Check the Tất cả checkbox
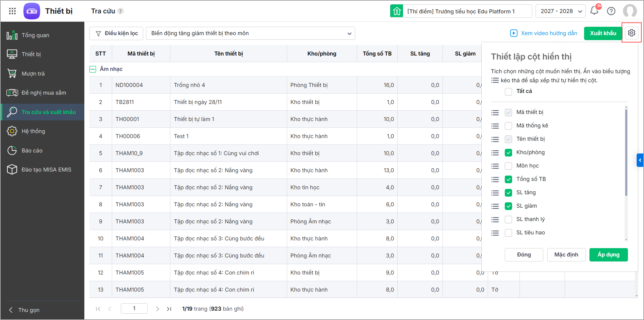Image resolution: width=644 pixels, height=320 pixels. tap(508, 92)
